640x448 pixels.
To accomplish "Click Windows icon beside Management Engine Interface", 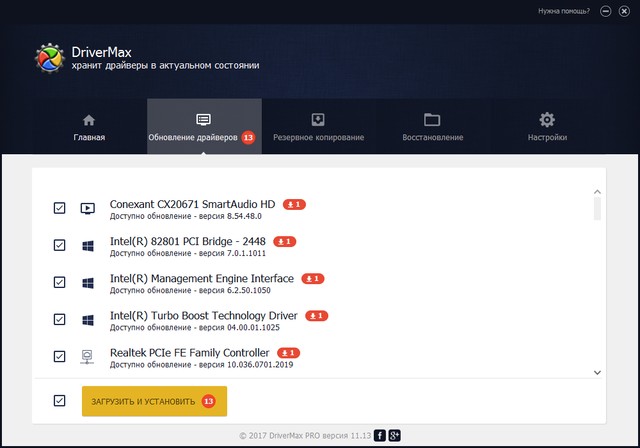I will point(88,283).
